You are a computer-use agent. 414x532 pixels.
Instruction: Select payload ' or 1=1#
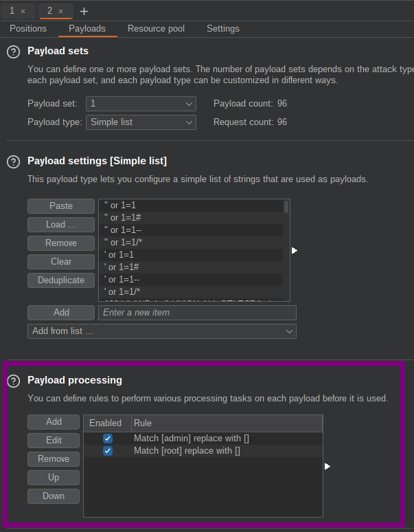pos(191,267)
